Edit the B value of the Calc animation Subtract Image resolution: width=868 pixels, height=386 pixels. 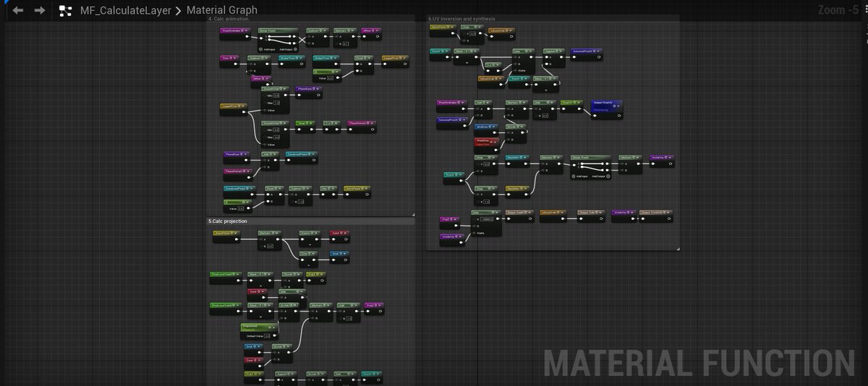pos(301,202)
